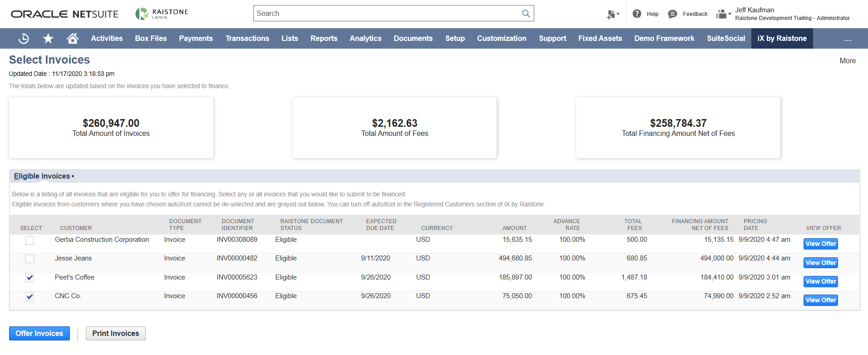Open the iX by Raistone menu
This screenshot has width=868, height=355.
click(x=782, y=39)
